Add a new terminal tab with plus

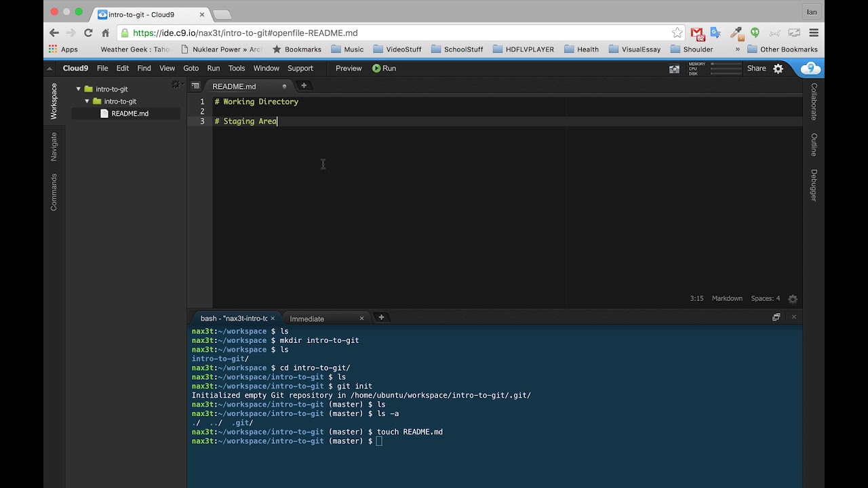(381, 317)
